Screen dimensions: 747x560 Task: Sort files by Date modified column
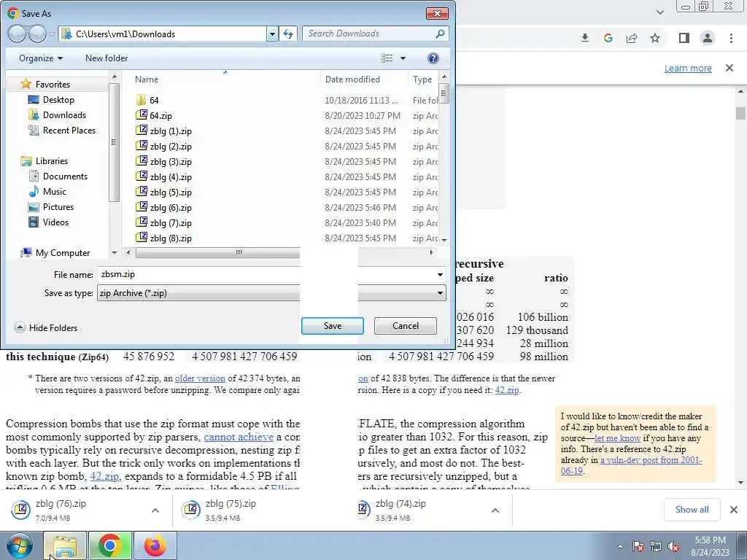click(x=352, y=79)
